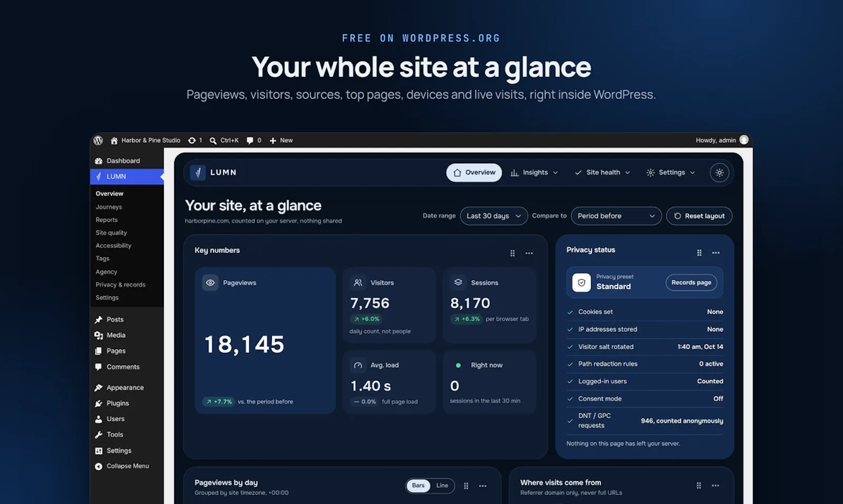This screenshot has height=504, width=843.
Task: Open Privacy & records submenu item
Action: (x=120, y=284)
